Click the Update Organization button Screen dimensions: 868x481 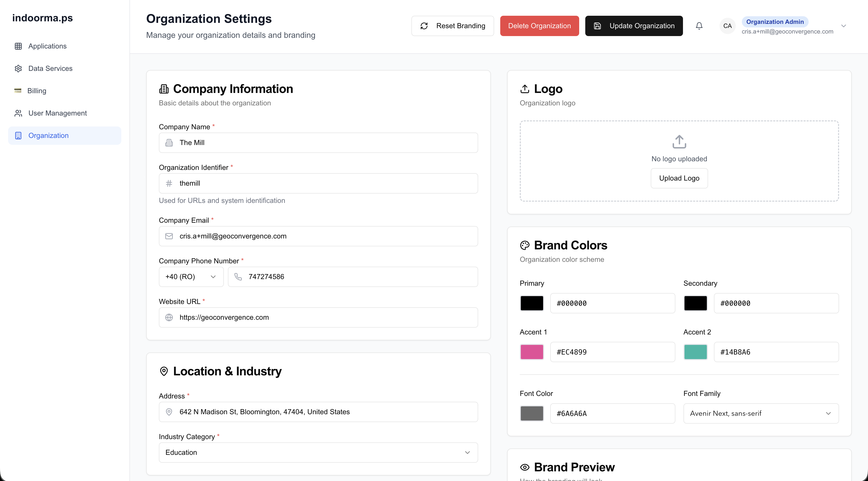pyautogui.click(x=634, y=26)
